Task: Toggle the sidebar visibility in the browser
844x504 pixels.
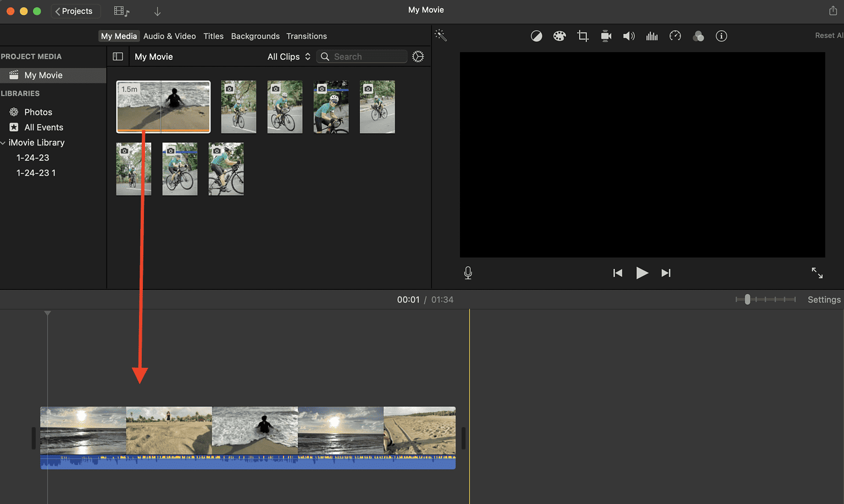Action: pos(118,56)
